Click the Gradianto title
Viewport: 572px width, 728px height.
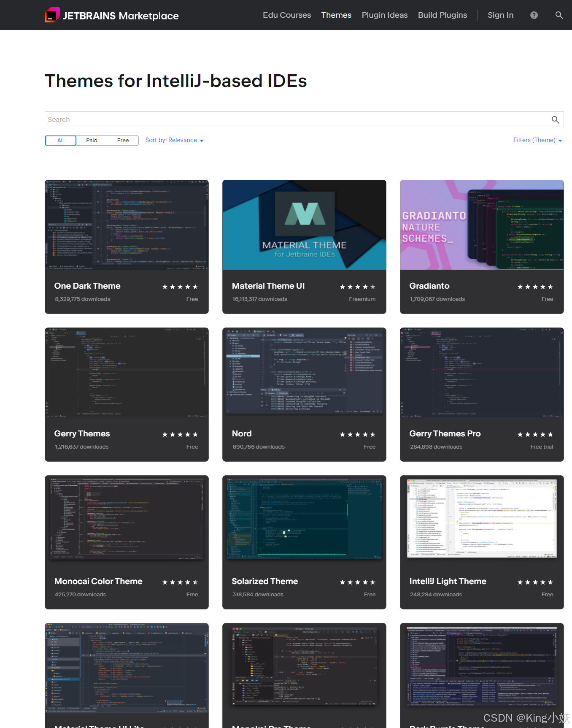click(429, 286)
